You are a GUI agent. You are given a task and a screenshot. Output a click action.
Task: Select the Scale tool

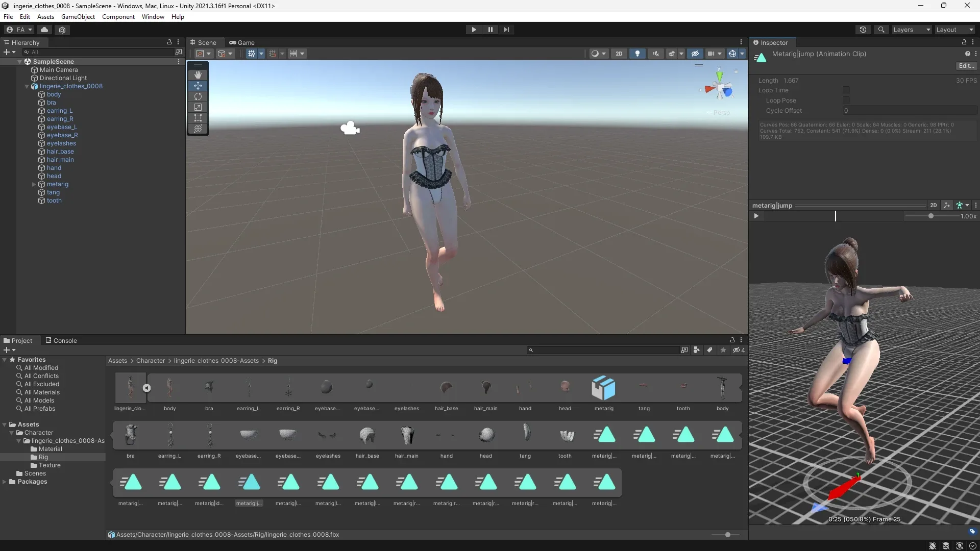(198, 107)
